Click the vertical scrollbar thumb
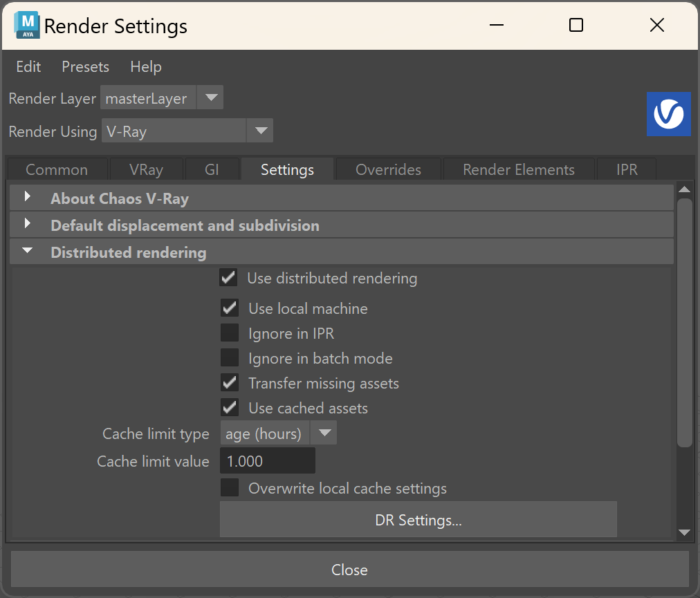 (684, 323)
